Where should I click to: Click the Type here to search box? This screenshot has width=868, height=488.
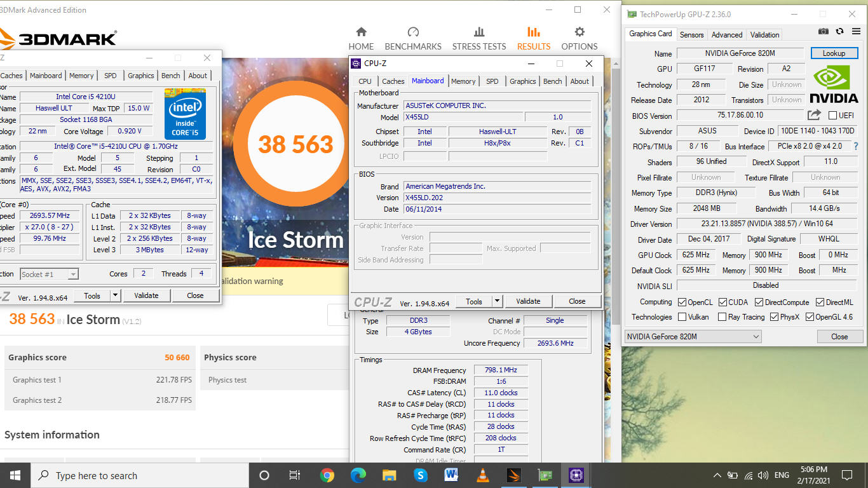[140, 475]
